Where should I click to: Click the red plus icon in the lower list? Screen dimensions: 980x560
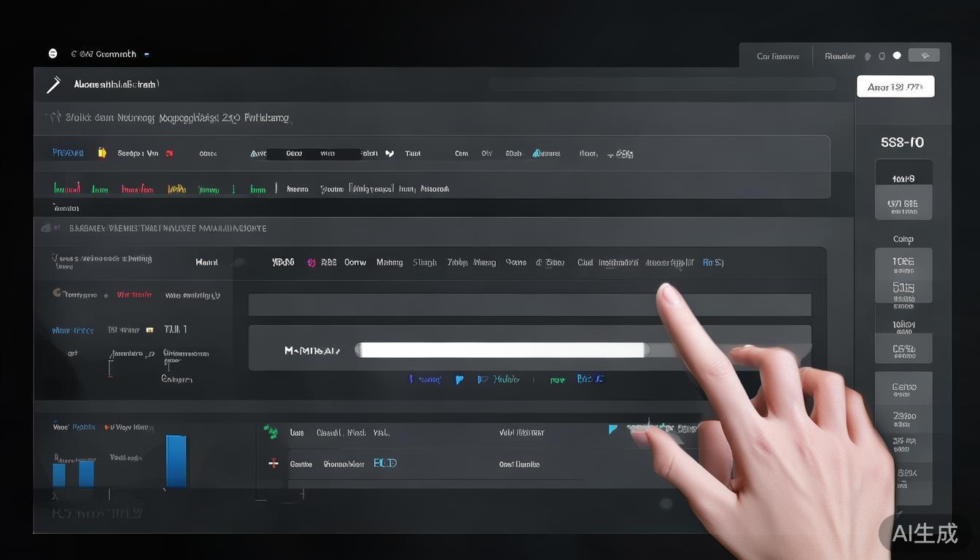[x=273, y=464]
